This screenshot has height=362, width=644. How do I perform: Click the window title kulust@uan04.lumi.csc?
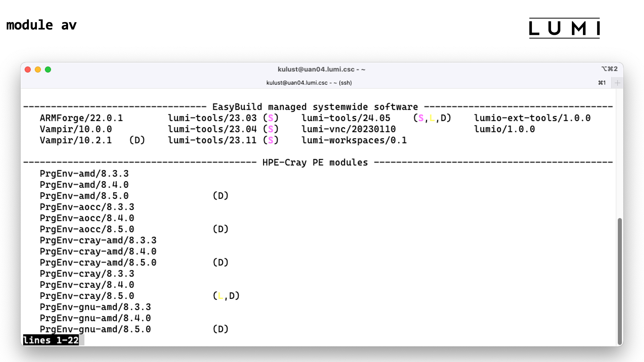point(321,69)
